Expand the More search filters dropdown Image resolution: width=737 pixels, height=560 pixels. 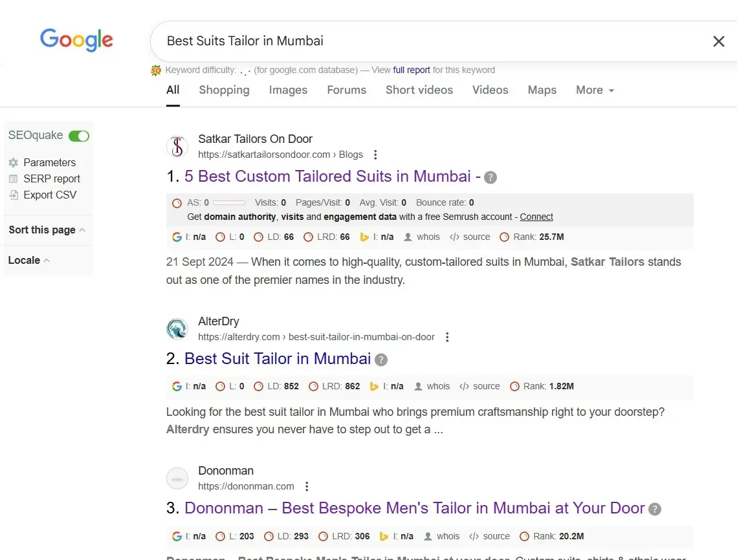(595, 90)
